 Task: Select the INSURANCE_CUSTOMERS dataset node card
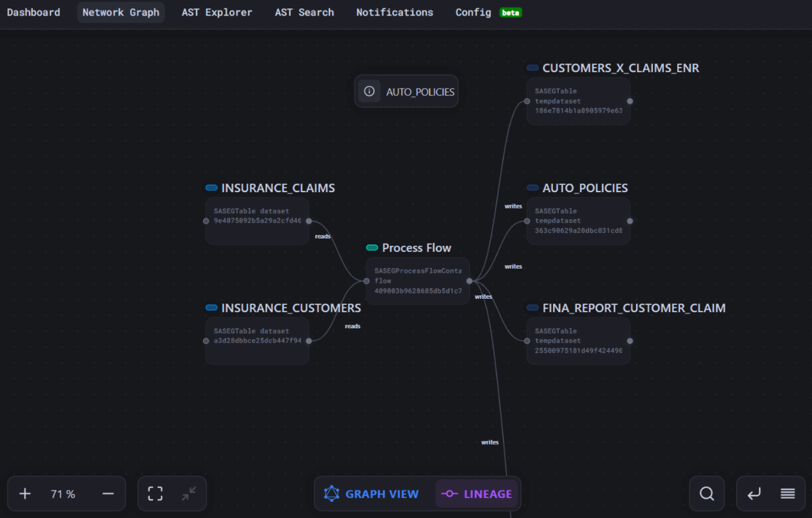tap(257, 341)
